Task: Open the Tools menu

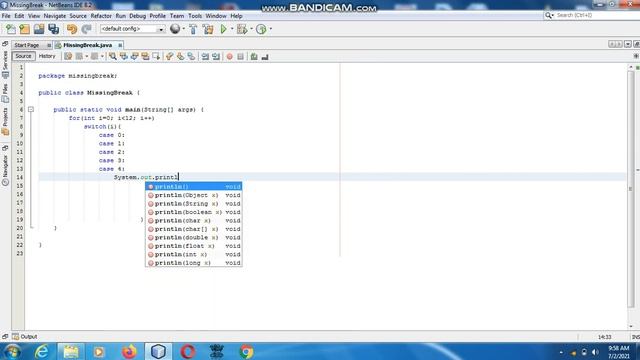Action: coord(195,16)
